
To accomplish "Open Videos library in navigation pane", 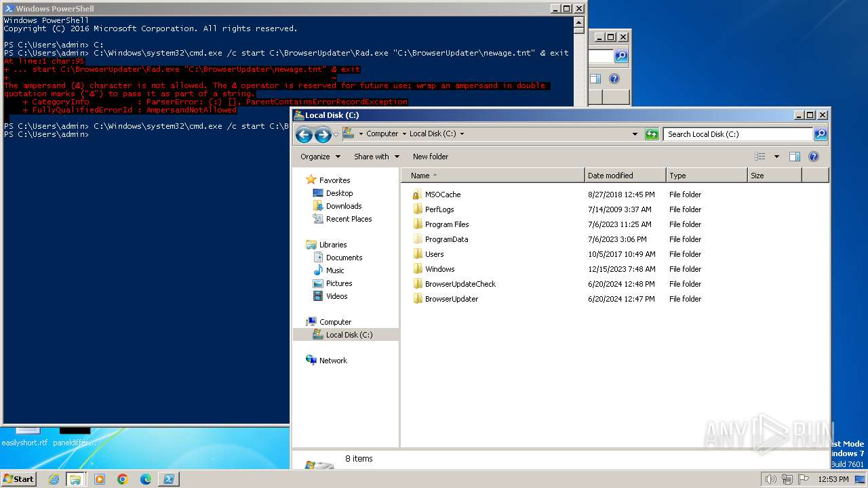I will [x=336, y=296].
